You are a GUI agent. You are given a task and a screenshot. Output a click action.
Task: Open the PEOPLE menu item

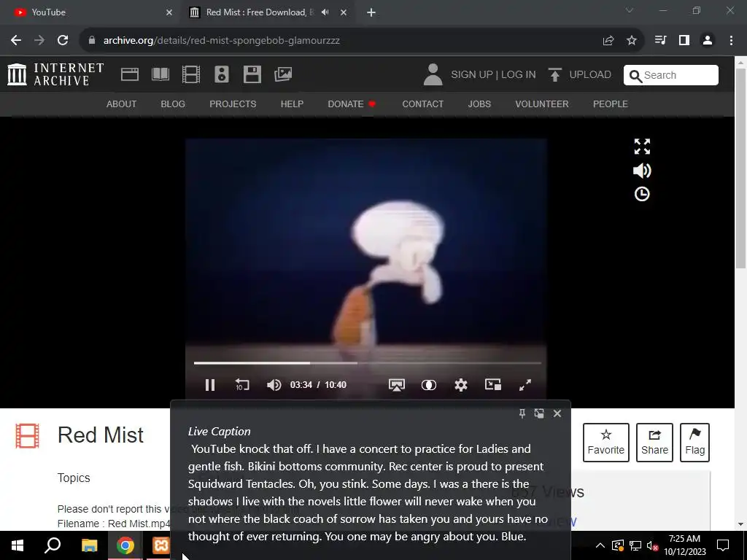click(611, 104)
